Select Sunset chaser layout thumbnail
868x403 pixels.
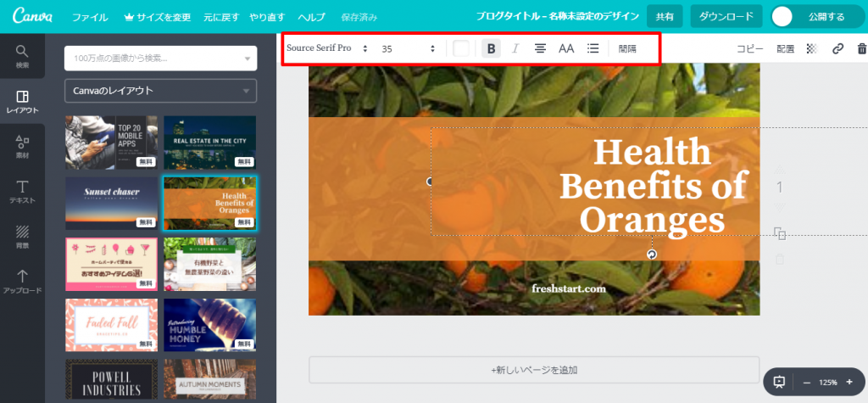(x=111, y=204)
